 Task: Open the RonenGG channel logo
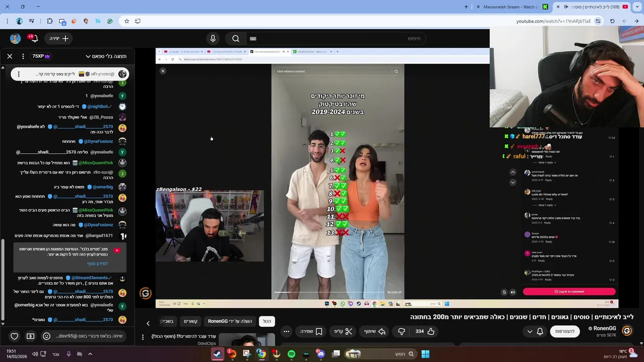[626, 331]
